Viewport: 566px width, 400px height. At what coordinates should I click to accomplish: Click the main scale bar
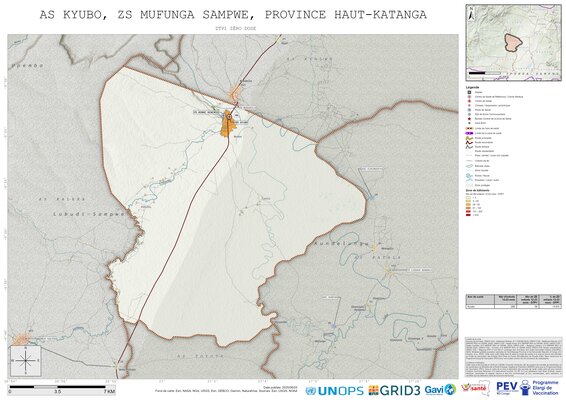coord(57,387)
